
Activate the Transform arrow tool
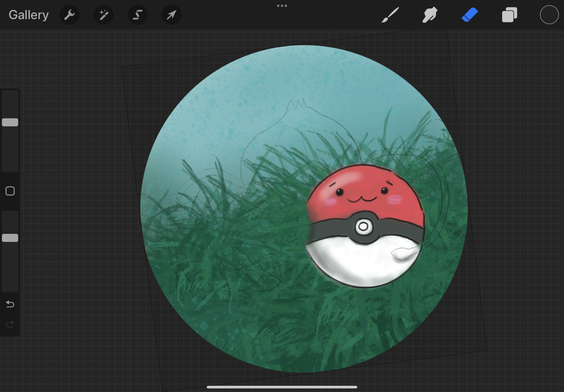tap(171, 15)
